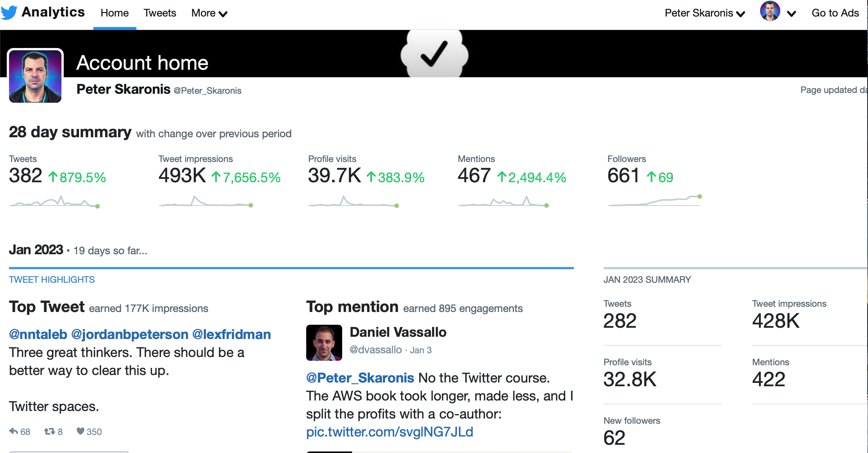Select the Home tab
The height and width of the screenshot is (453, 868).
(114, 13)
